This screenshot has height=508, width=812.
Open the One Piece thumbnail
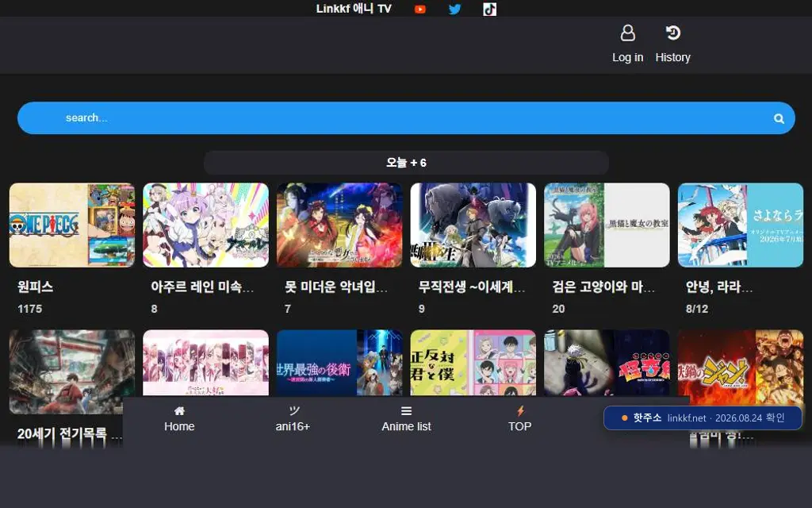pyautogui.click(x=72, y=225)
